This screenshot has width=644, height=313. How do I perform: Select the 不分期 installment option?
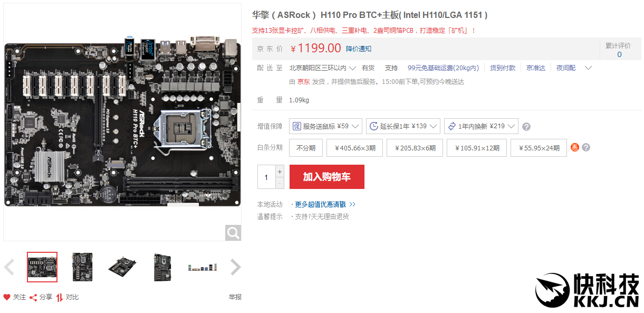tap(306, 148)
